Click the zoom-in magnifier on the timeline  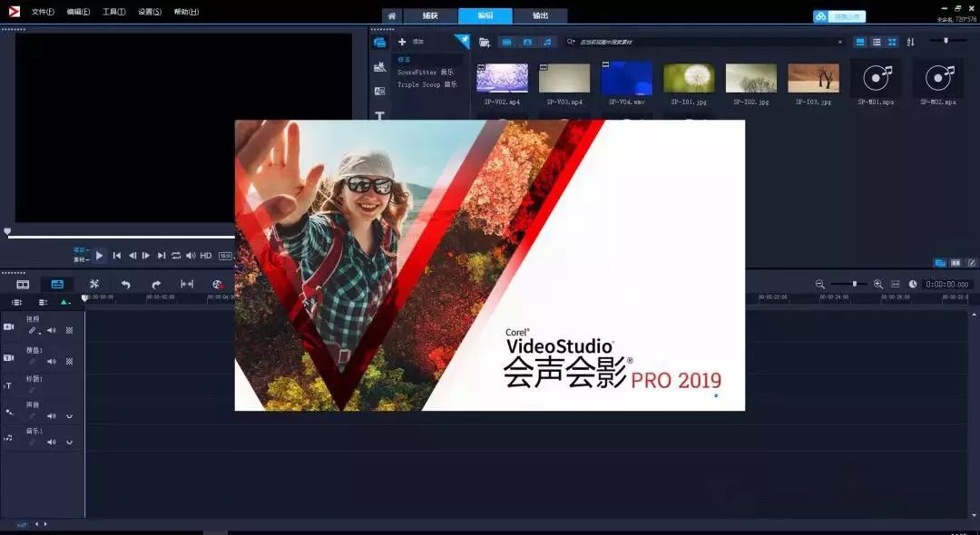(877, 284)
